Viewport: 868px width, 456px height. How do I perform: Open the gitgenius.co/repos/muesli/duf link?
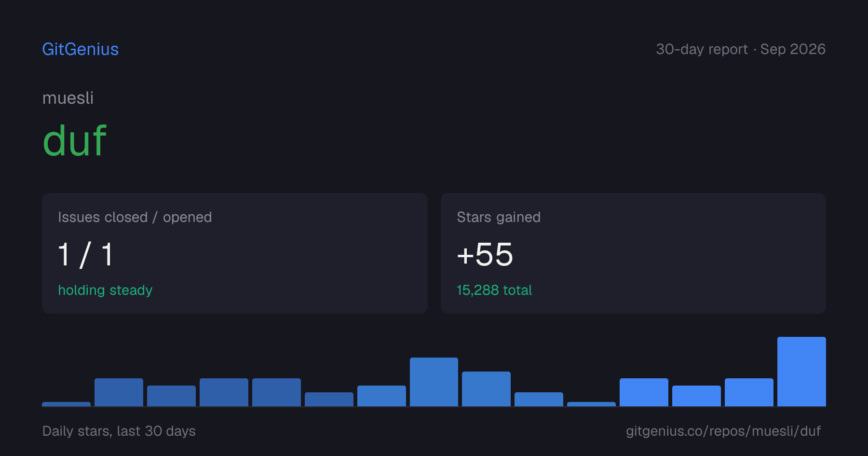click(x=723, y=431)
